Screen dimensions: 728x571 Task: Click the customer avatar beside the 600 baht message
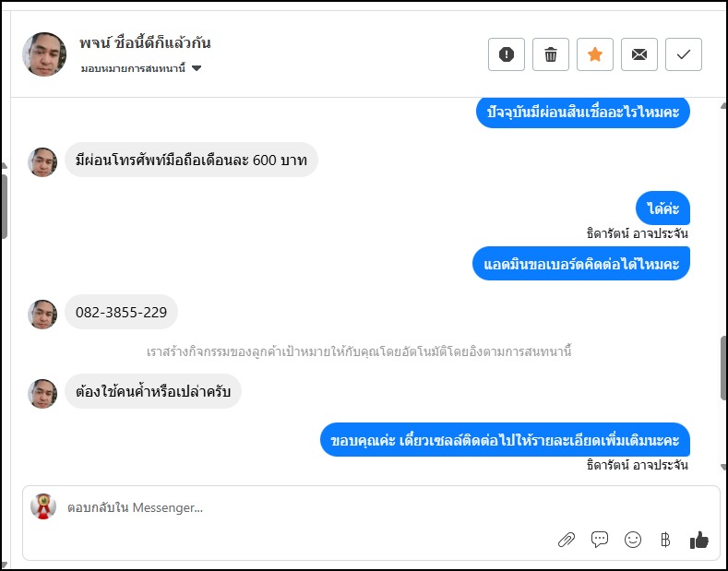(x=42, y=161)
